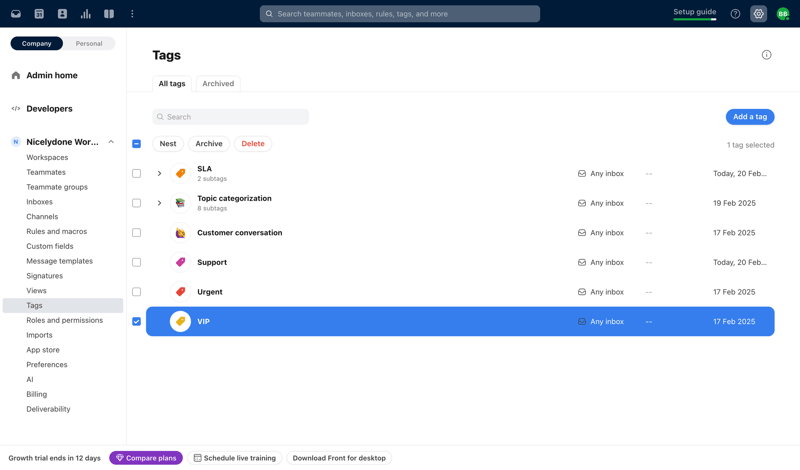This screenshot has width=800, height=470.
Task: Open the analytics bar chart icon
Action: tap(86, 14)
